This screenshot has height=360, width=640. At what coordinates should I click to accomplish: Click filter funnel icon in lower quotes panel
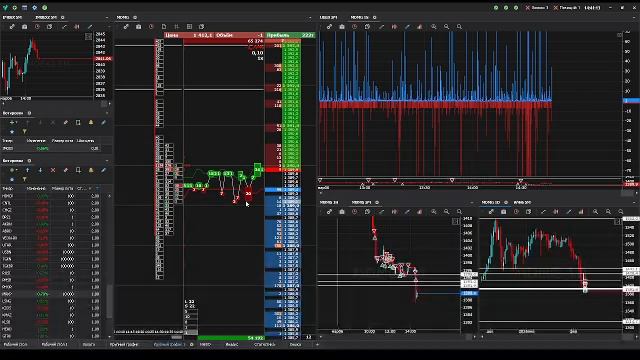coord(24,179)
